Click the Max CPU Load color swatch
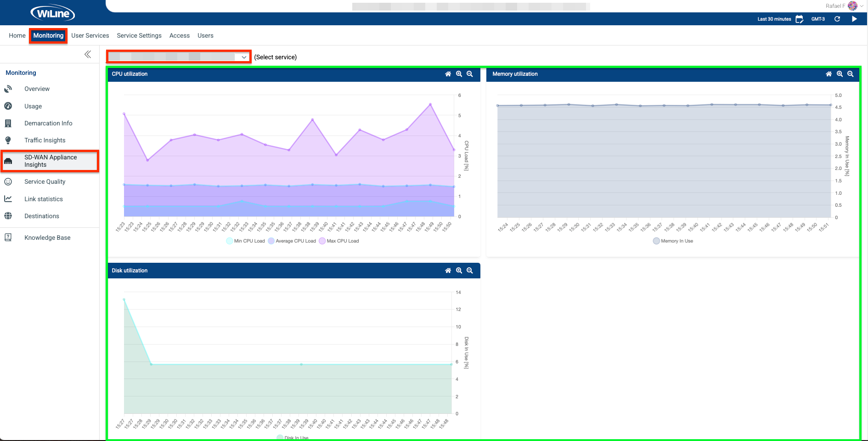 322,241
